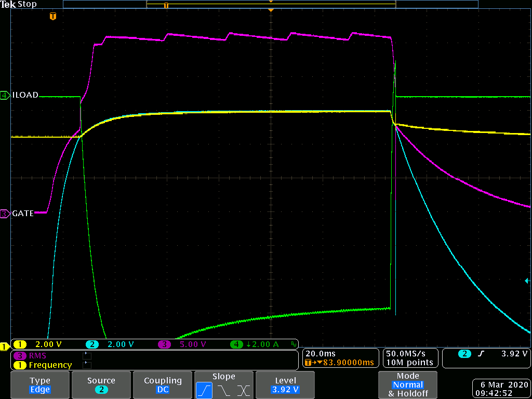Viewport: 532px width, 399px height.
Task: Click the 50.0MS/s sample rate readout
Action: (406, 353)
